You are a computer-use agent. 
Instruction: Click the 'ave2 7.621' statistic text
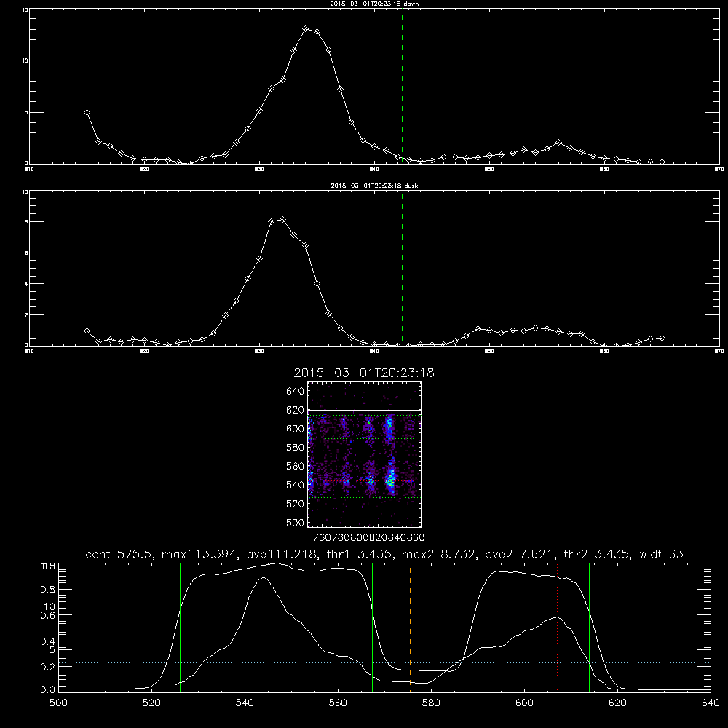[520, 554]
